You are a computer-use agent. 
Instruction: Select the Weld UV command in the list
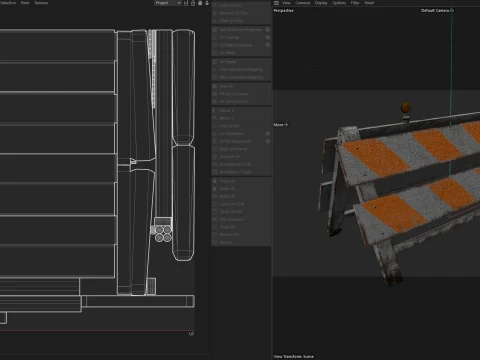point(241,196)
